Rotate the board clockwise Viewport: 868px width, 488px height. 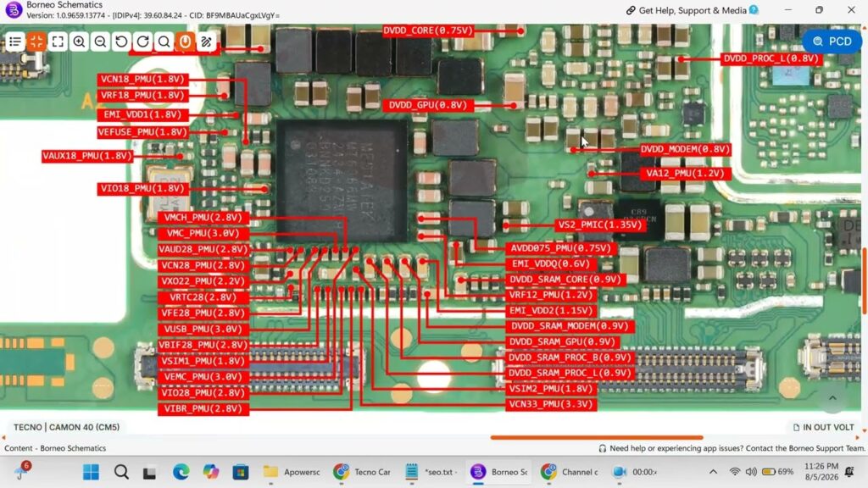click(142, 42)
